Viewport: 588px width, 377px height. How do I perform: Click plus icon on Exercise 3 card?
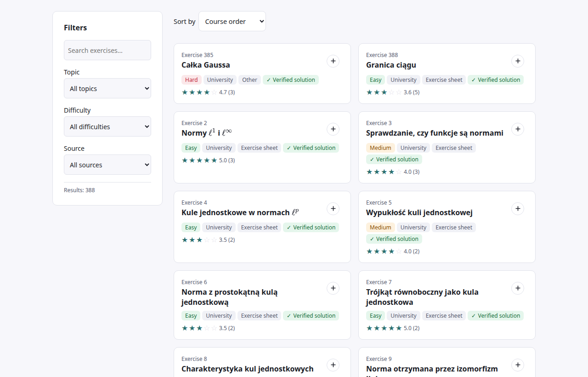click(x=518, y=129)
